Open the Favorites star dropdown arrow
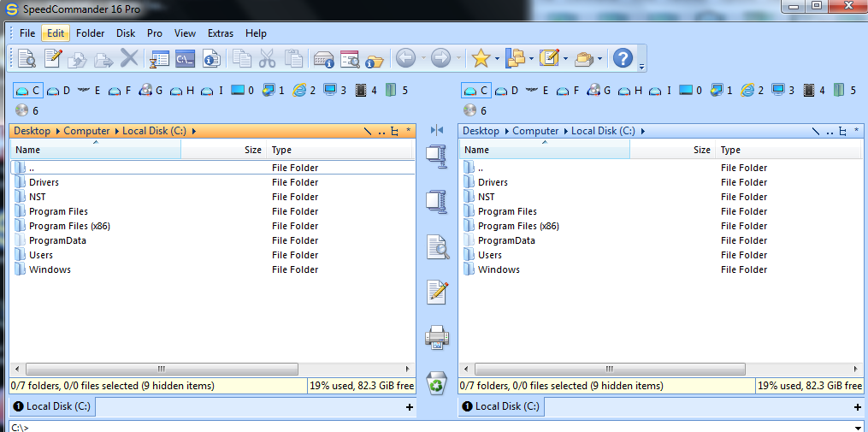Screen dimensions: 868x432 (497, 59)
